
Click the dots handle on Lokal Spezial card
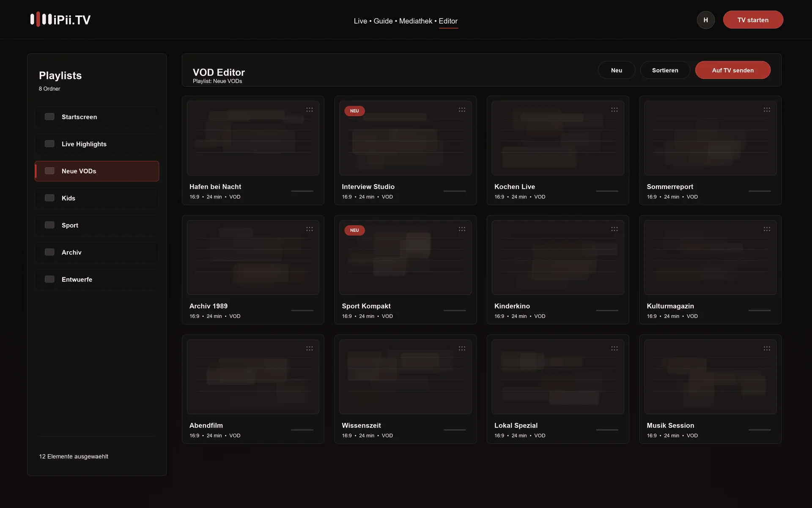coord(614,348)
